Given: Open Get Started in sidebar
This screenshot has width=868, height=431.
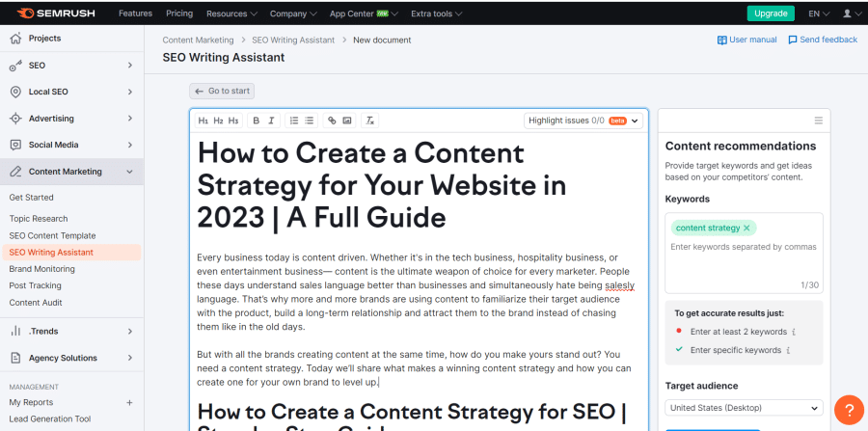Looking at the screenshot, I should (32, 198).
